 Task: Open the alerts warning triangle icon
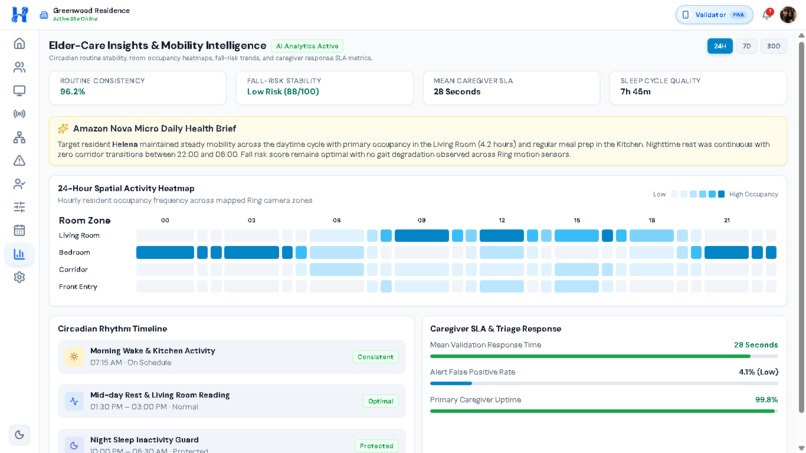(x=19, y=161)
